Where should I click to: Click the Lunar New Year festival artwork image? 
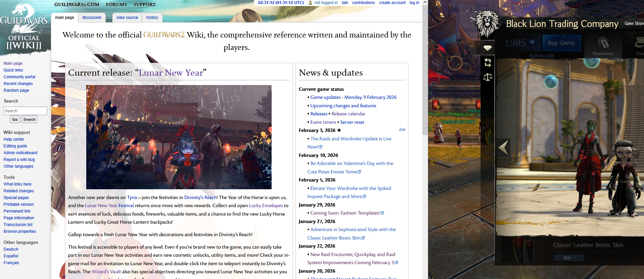pyautogui.click(x=179, y=137)
